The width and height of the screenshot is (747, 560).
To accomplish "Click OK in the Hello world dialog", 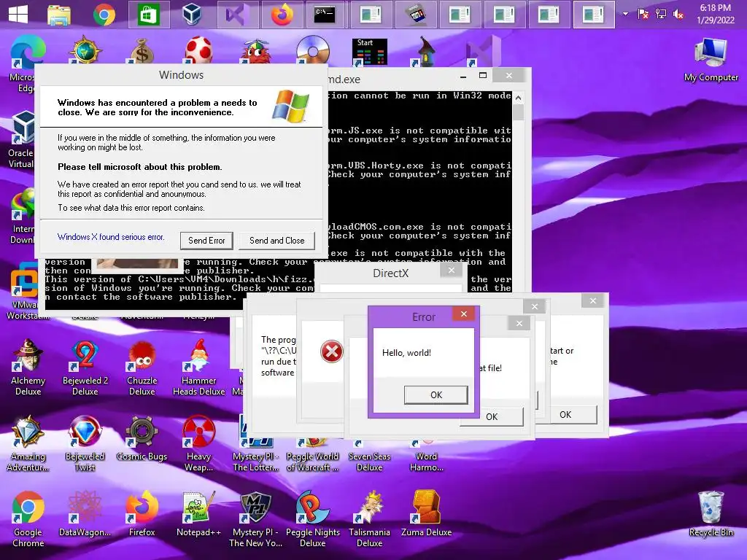I will tap(436, 394).
